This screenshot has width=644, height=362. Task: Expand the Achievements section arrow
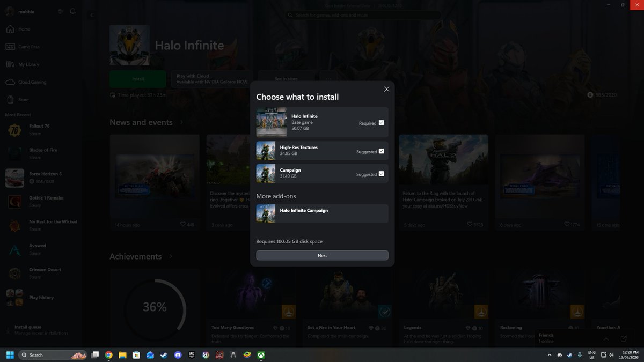click(171, 256)
